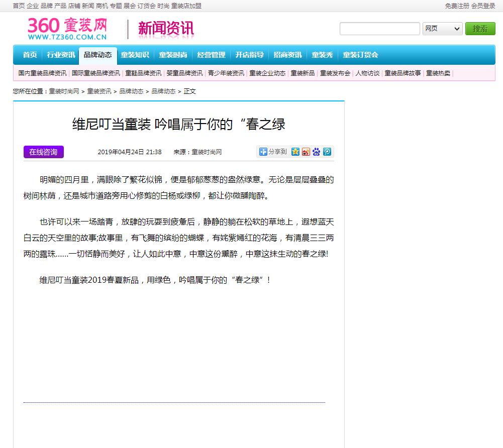Click the 分享到 share plus icon
503x448 pixels.
point(263,152)
